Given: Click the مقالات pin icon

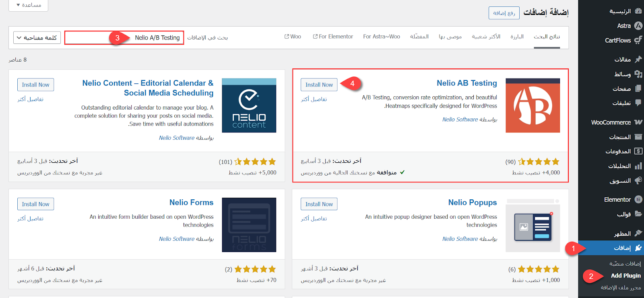Looking at the screenshot, I should [x=638, y=59].
